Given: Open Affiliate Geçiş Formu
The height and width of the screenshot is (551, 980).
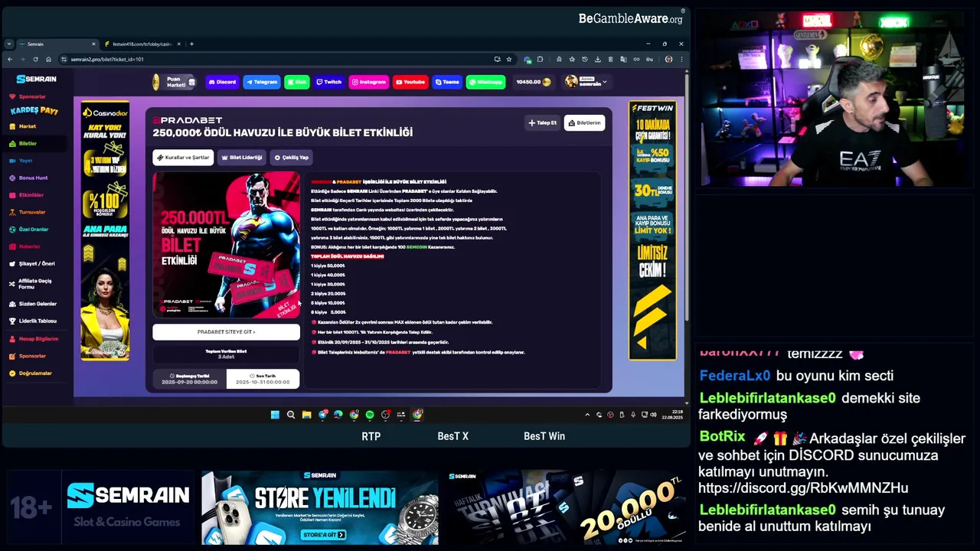Looking at the screenshot, I should (x=35, y=284).
